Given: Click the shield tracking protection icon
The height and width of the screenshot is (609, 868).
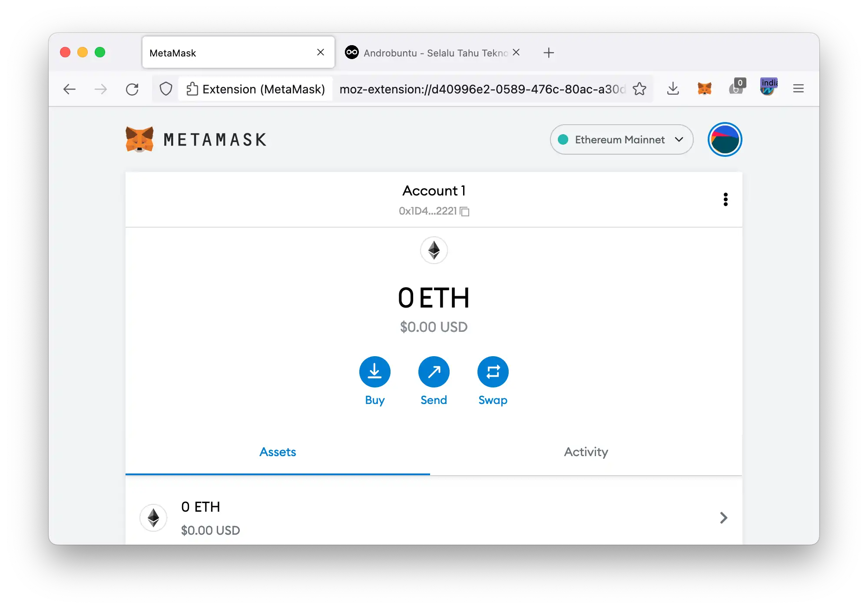Looking at the screenshot, I should (166, 89).
